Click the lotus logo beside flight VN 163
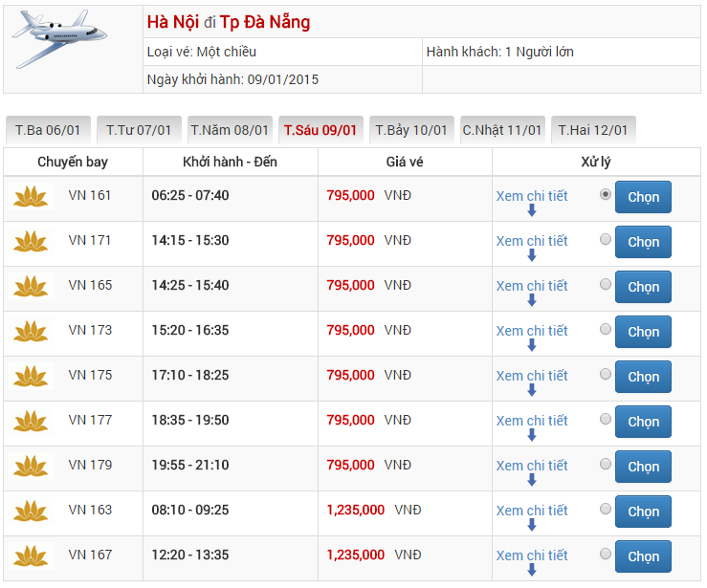Image resolution: width=707 pixels, height=588 pixels. click(31, 512)
